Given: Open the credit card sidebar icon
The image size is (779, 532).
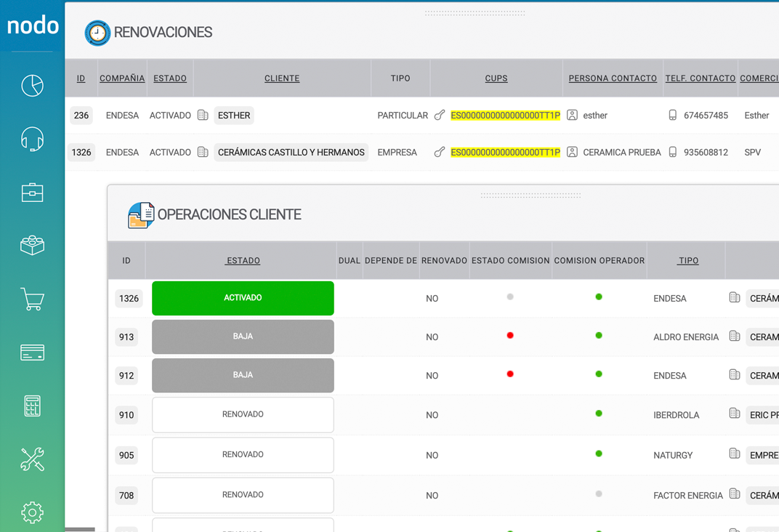Looking at the screenshot, I should pyautogui.click(x=32, y=352).
